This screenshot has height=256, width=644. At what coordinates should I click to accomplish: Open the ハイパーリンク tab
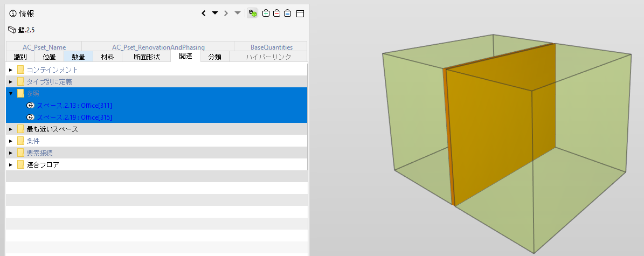click(268, 57)
